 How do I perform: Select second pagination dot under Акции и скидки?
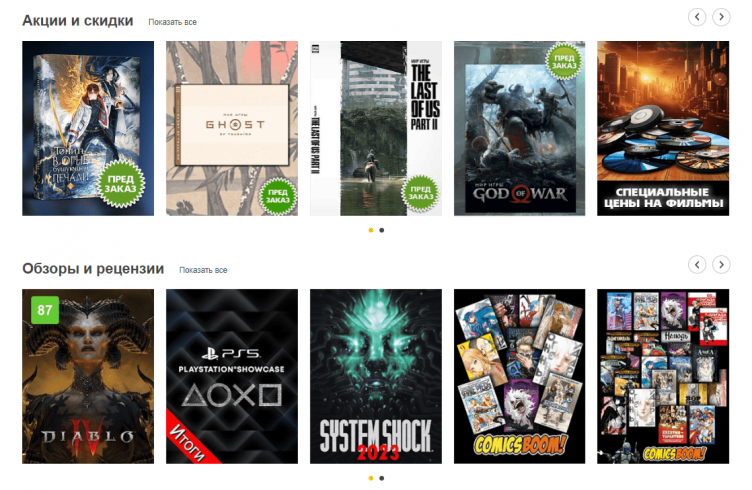[x=382, y=230]
